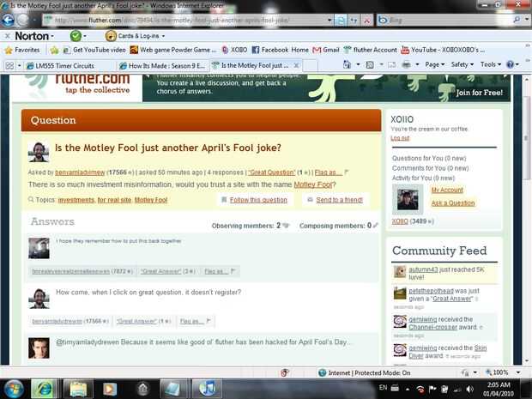The width and height of the screenshot is (532, 399).
Task: Click the printer icon in the command bar
Action: [x=406, y=64]
